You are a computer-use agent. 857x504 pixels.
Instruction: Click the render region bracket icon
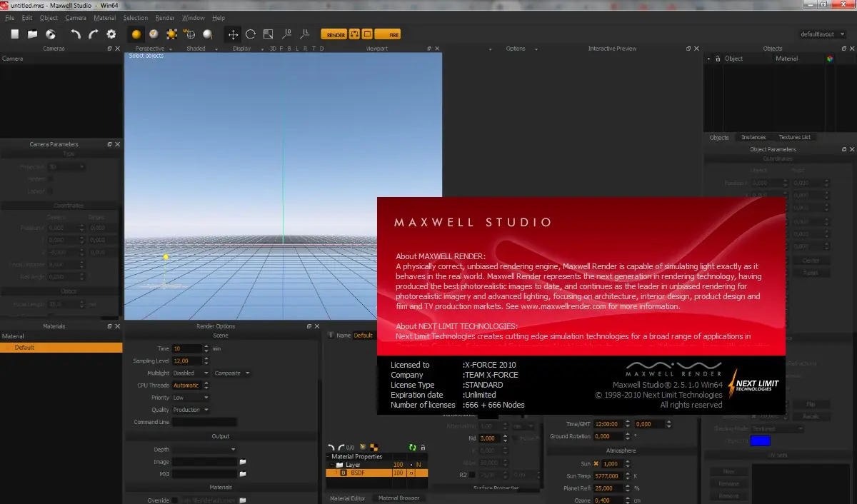coord(354,34)
